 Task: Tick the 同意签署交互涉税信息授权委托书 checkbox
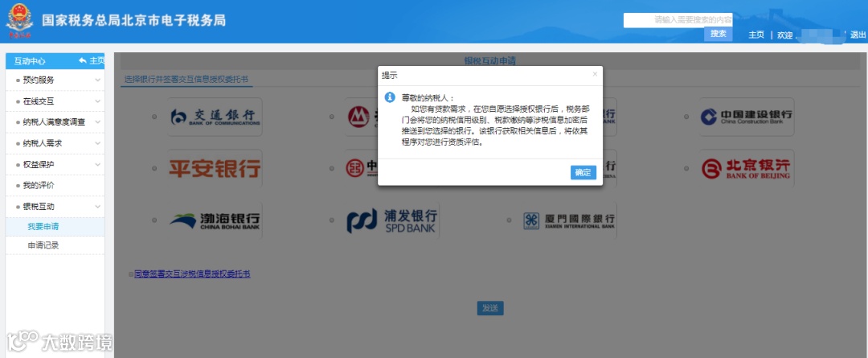[131, 274]
